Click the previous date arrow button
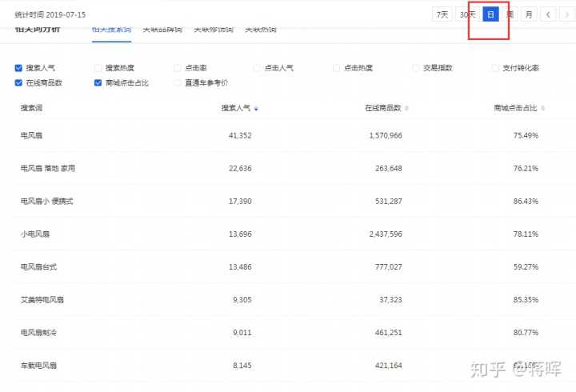Screen dimensions: 576x392 548,14
